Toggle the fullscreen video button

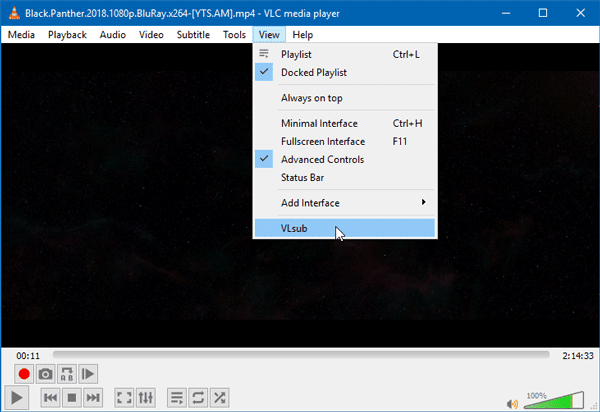(125, 398)
